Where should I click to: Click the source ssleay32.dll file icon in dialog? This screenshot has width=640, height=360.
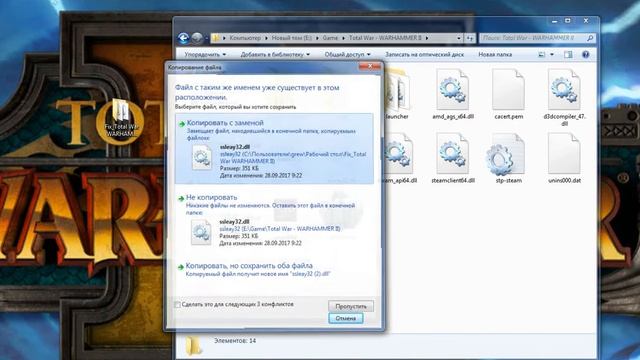[202, 157]
